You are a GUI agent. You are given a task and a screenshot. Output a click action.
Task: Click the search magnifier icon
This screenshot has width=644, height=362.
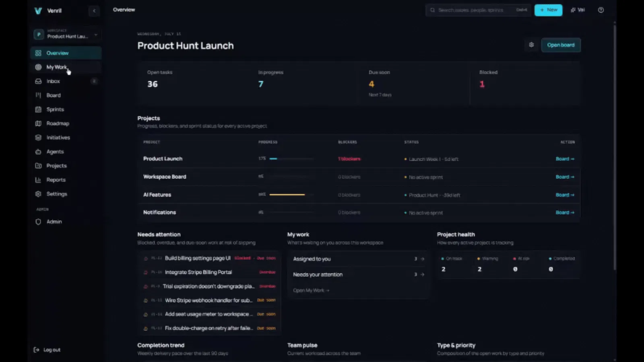432,10
